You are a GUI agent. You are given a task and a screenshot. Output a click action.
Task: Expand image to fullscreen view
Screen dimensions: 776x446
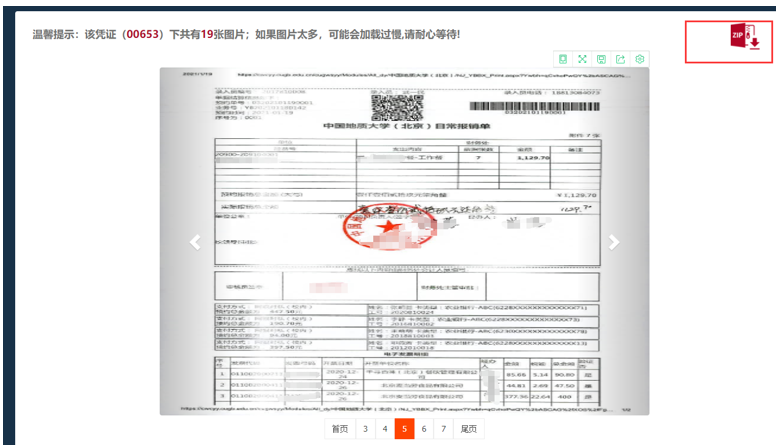click(582, 59)
